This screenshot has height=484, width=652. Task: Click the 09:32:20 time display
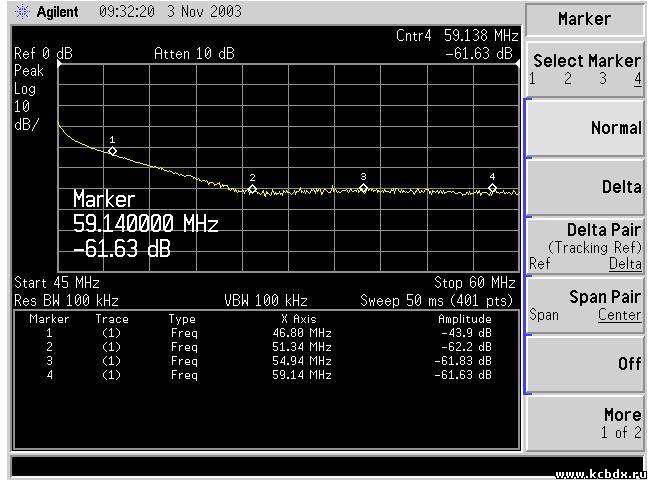(127, 12)
